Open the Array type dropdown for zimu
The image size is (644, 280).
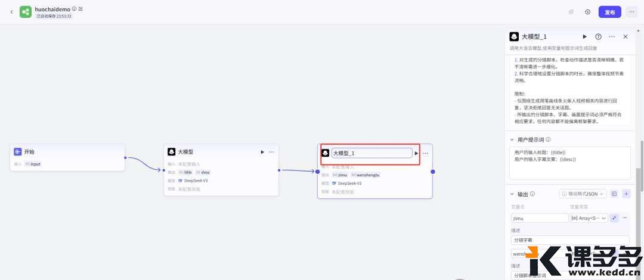tap(589, 219)
